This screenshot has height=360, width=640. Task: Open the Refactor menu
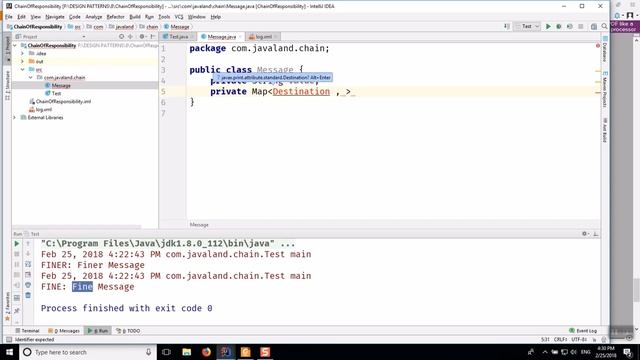coord(115,17)
